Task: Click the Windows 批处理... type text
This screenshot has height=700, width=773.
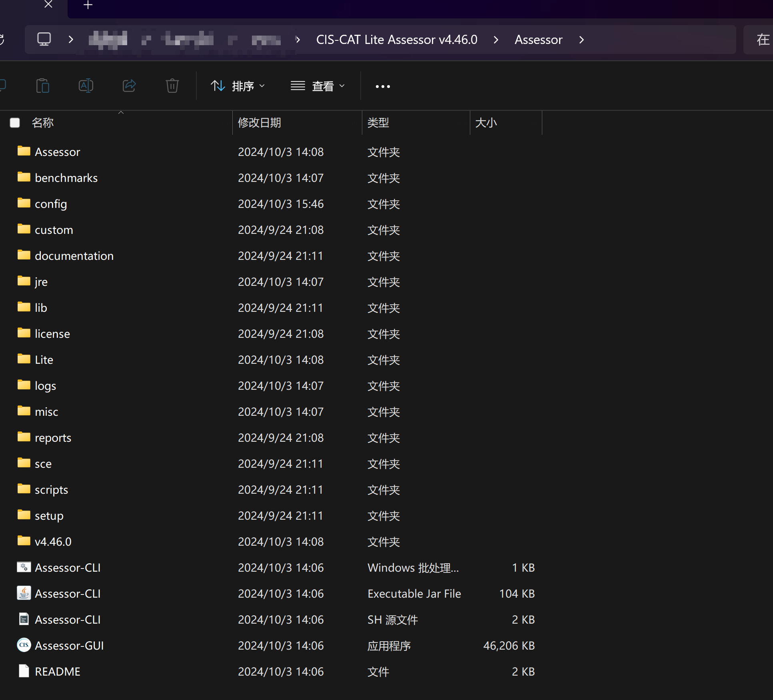Action: click(x=413, y=568)
